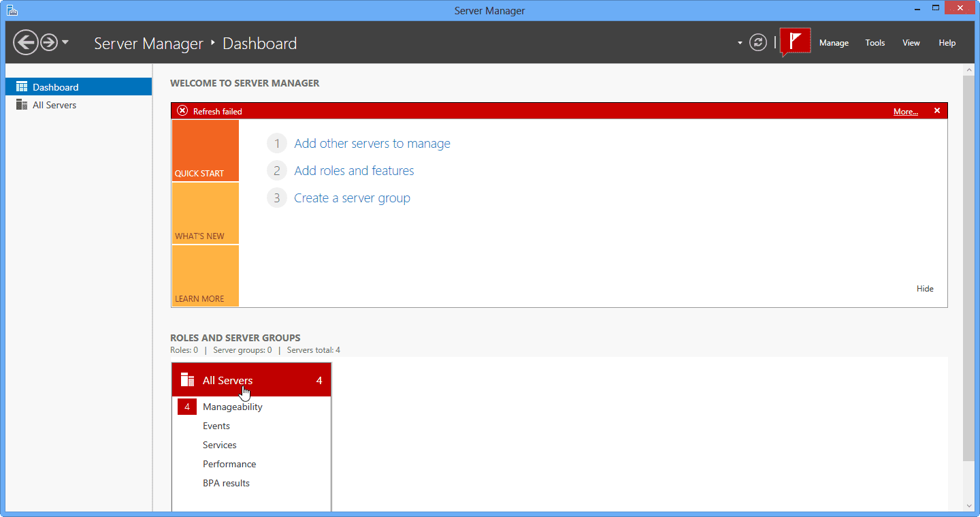Expand the dropdown arrow beside Refresh
Screen dimensions: 980x517
pos(740,43)
